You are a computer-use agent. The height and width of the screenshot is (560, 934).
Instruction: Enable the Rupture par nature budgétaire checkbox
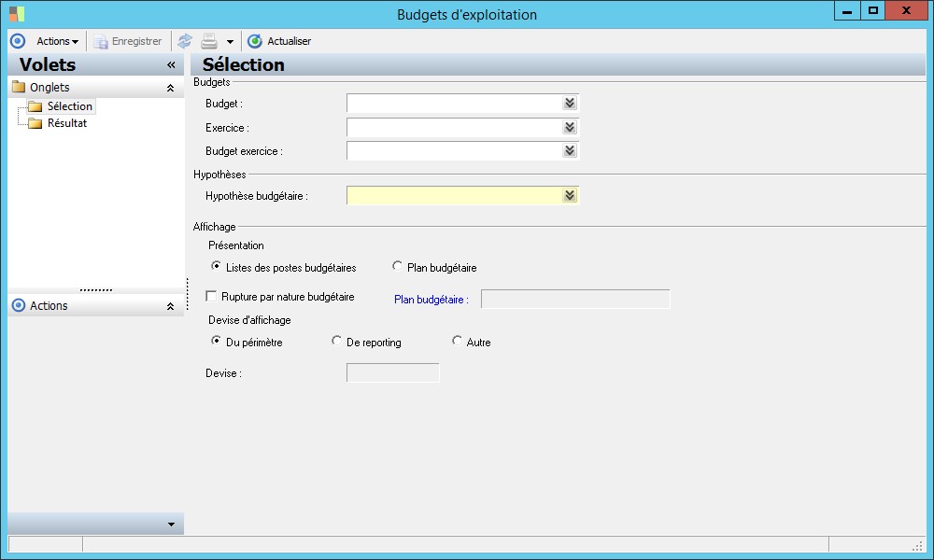pos(211,297)
